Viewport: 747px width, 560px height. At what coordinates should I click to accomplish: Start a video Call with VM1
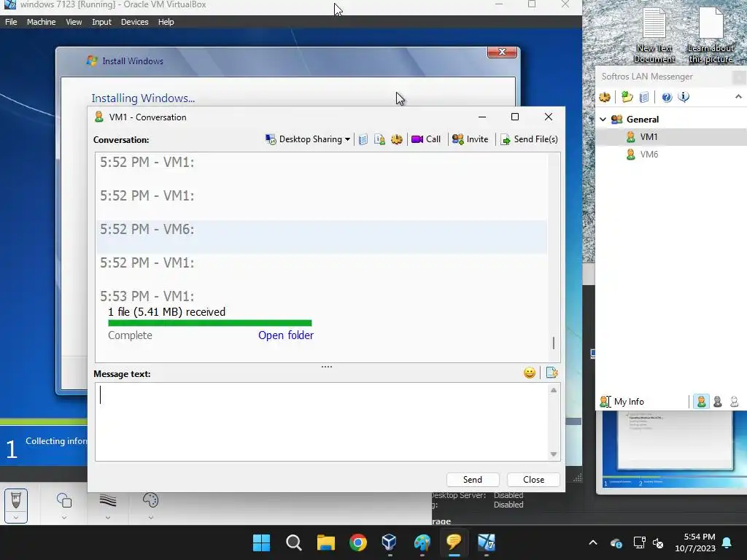426,139
